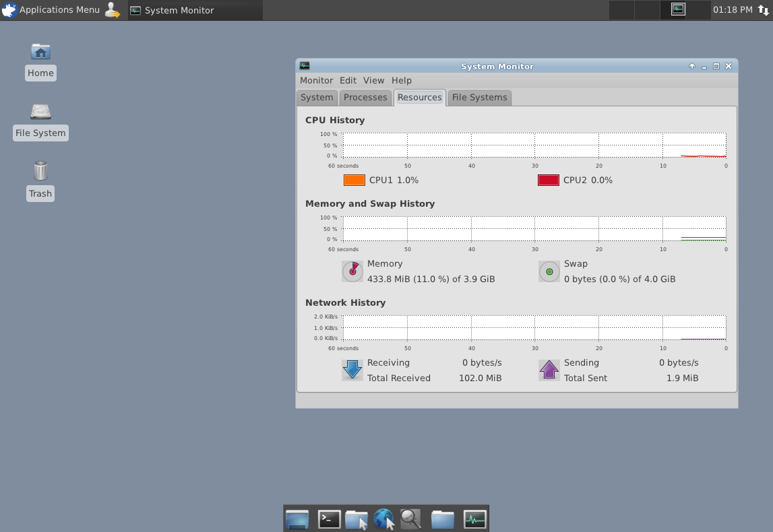Open the folder icon in the dock
The image size is (773, 532).
point(442,519)
